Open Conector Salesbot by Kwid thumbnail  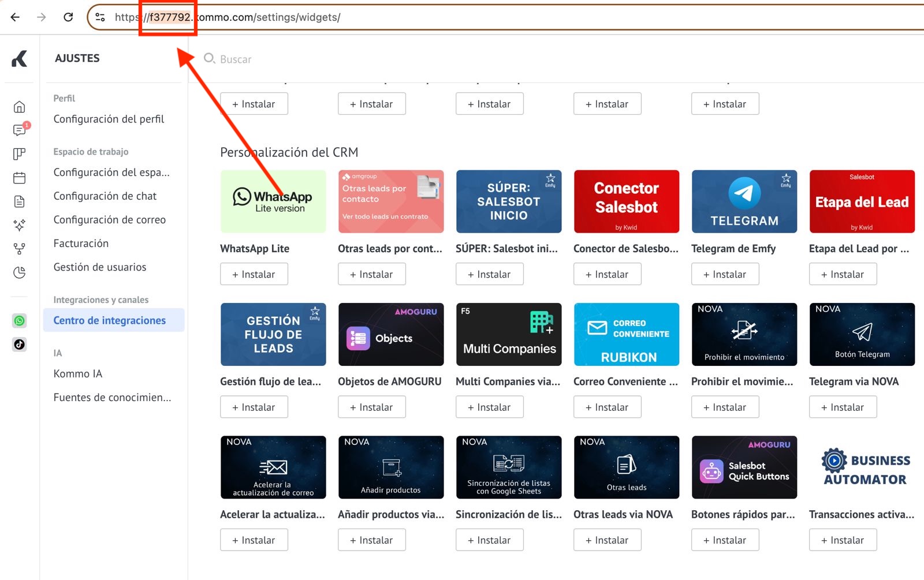(627, 201)
